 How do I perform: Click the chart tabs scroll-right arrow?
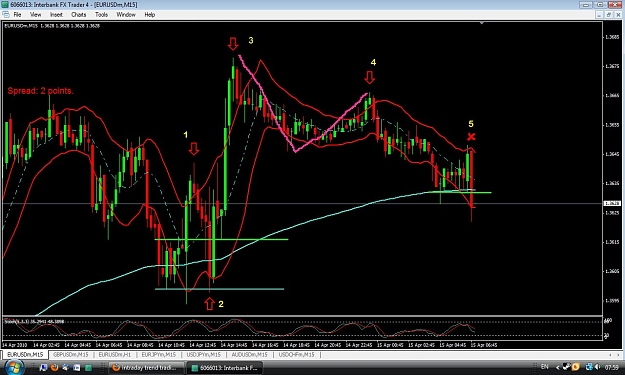coord(619,354)
